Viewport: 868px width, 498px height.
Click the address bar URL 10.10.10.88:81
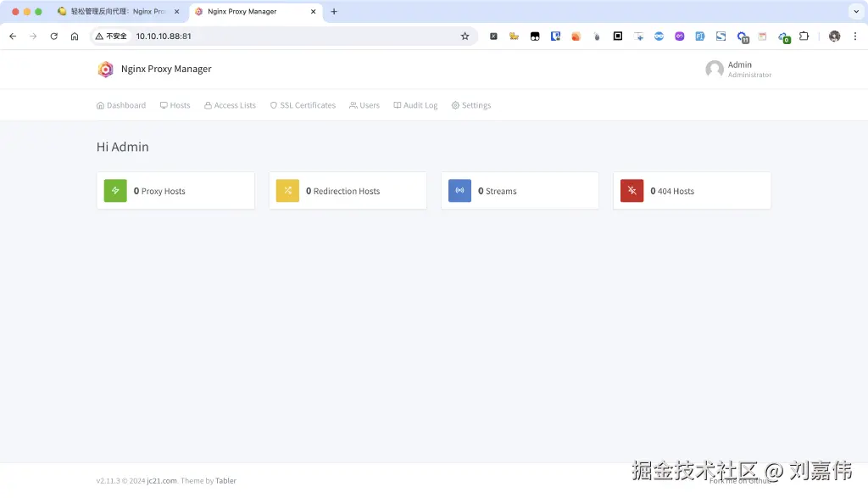pos(164,36)
